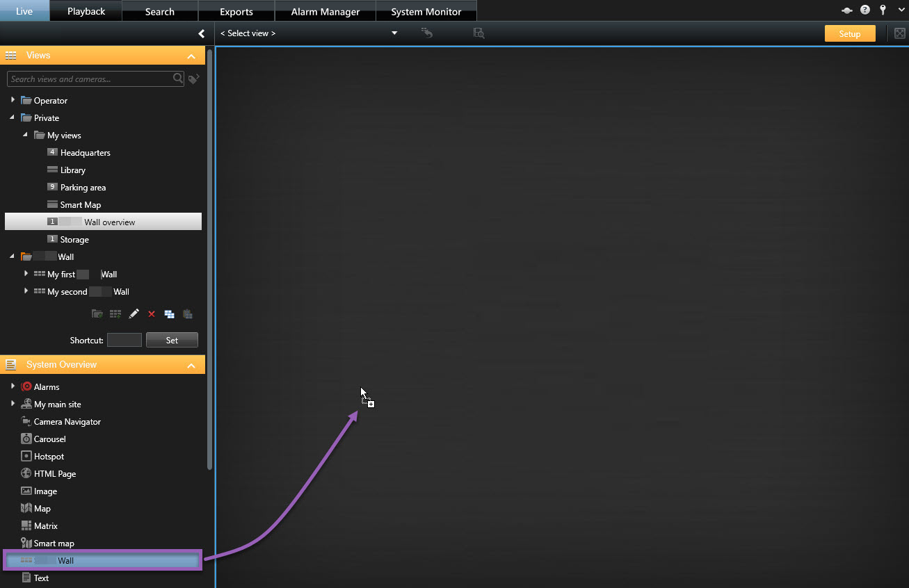
Task: Click the Set shortcut button
Action: (172, 340)
